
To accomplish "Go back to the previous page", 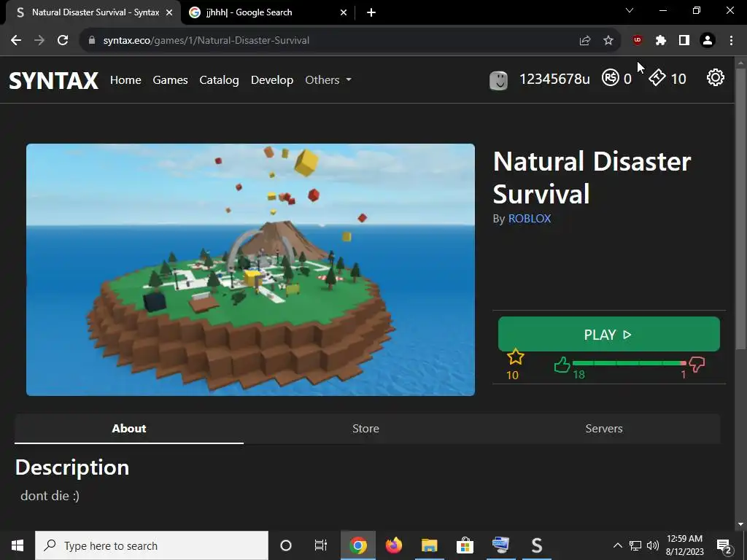I will click(16, 41).
